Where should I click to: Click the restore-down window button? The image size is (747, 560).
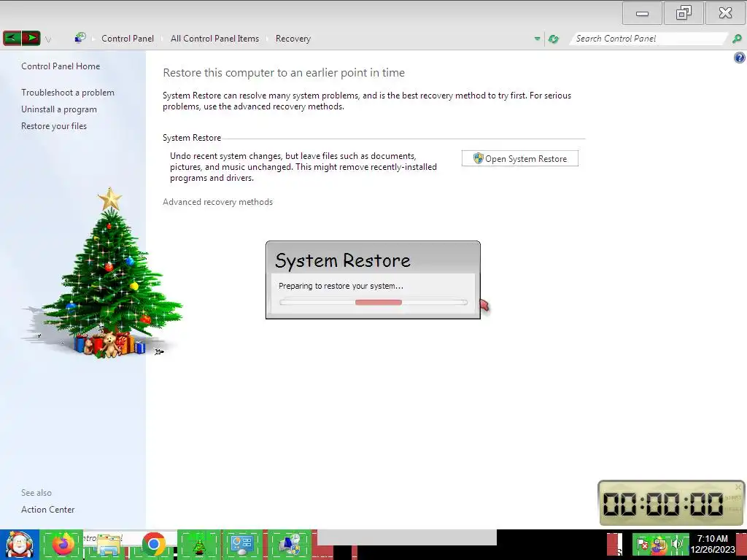pos(684,13)
